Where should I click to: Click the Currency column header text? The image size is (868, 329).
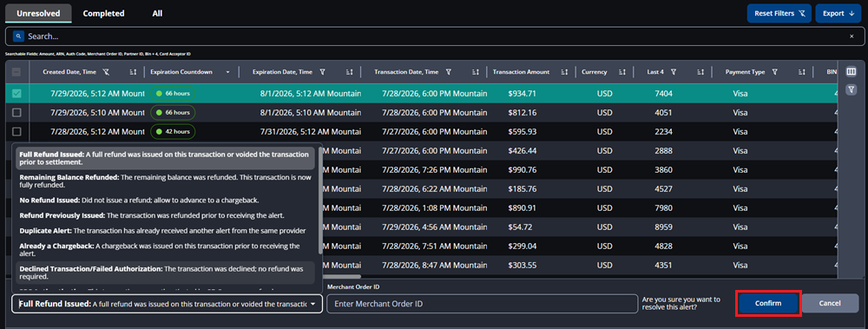[x=595, y=72]
